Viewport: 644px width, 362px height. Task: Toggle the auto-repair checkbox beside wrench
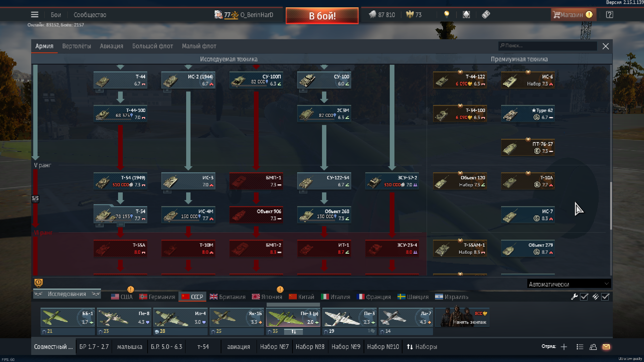[584, 297]
